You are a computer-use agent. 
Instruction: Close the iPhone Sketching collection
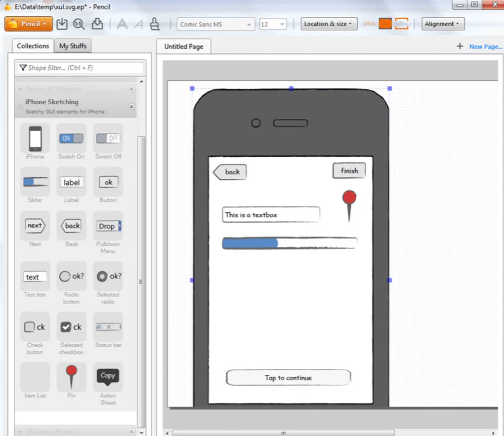[131, 106]
